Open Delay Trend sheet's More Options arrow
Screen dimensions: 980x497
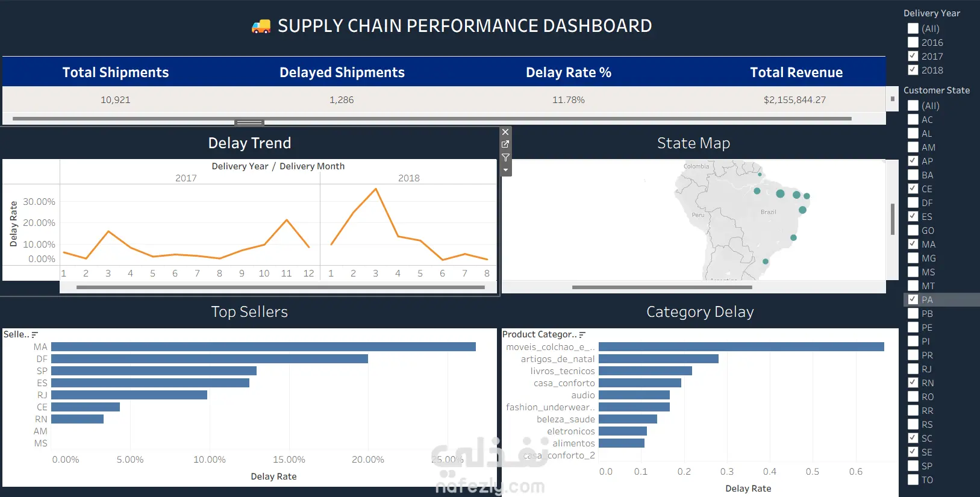[x=505, y=170]
